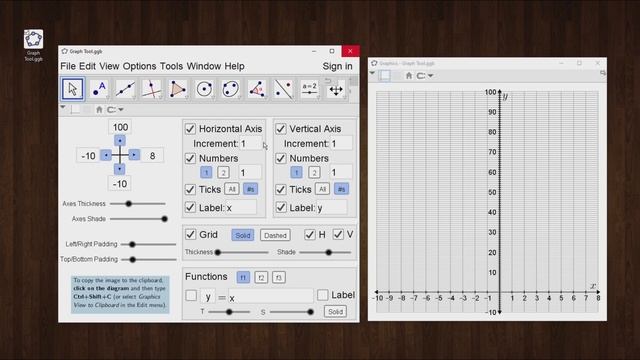Screen dimensions: 640x360
Task: Select the Dashed grid style button
Action: [275, 235]
